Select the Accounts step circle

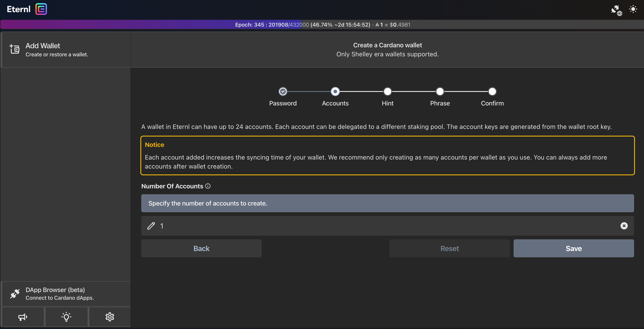click(x=335, y=91)
